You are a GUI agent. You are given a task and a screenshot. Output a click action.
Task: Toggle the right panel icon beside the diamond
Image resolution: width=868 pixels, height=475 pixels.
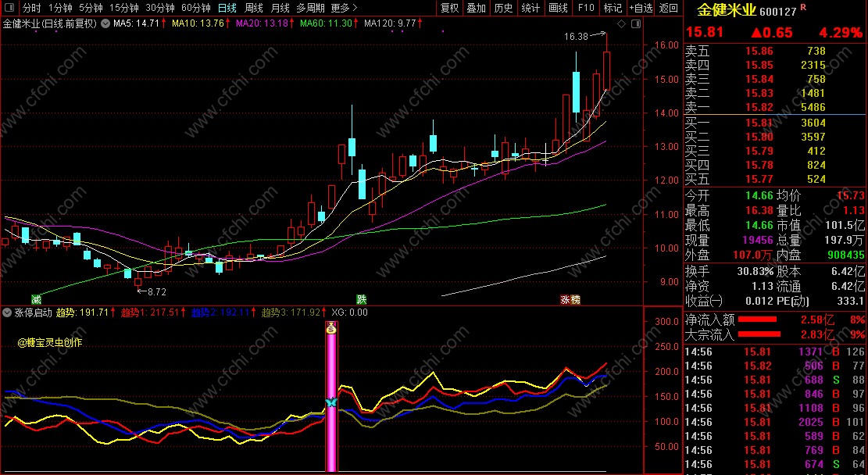pos(636,23)
